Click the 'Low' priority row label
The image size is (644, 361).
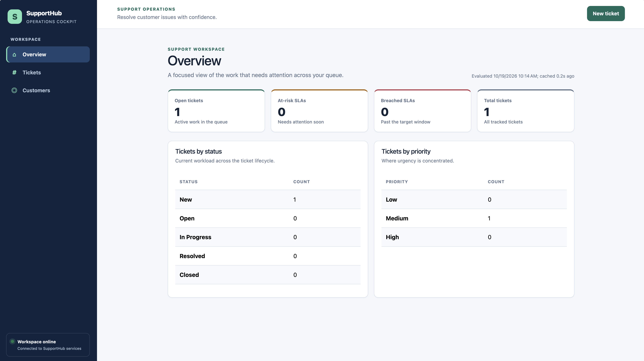pyautogui.click(x=391, y=199)
